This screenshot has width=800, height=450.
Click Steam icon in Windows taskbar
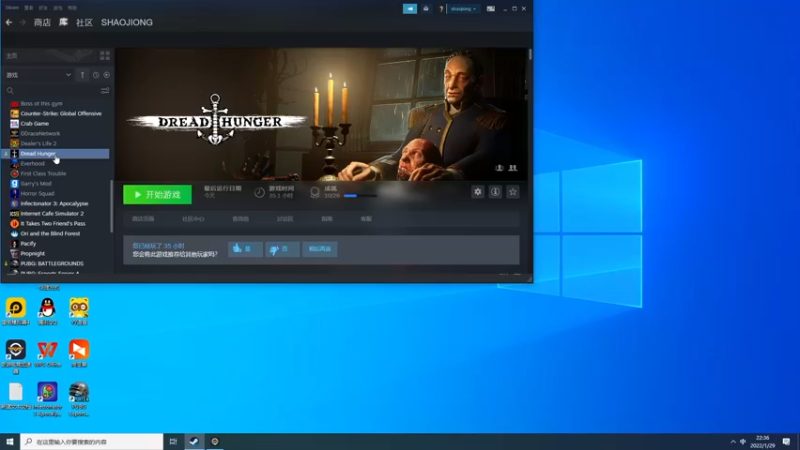(194, 441)
